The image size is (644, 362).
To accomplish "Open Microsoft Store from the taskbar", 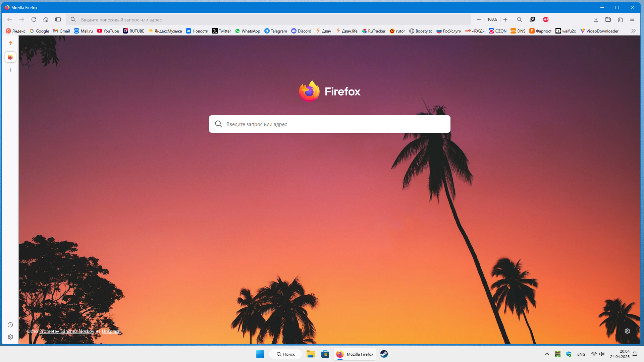I will 325,354.
